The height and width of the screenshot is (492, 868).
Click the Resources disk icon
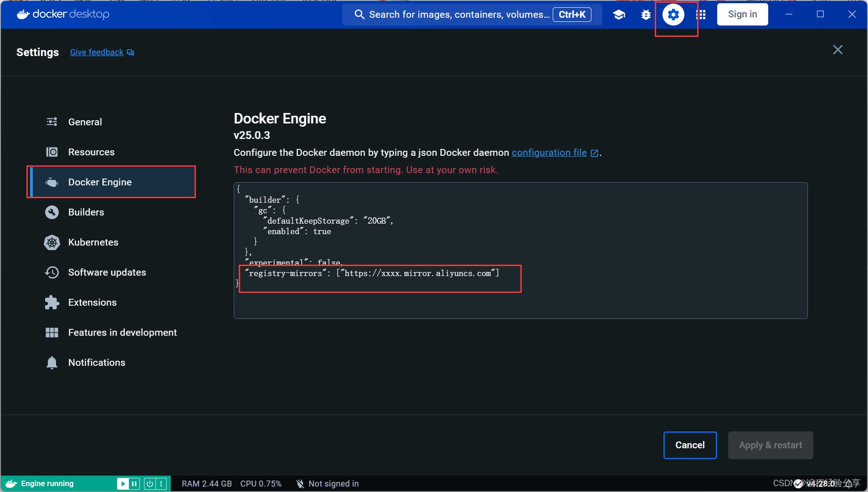tap(52, 152)
